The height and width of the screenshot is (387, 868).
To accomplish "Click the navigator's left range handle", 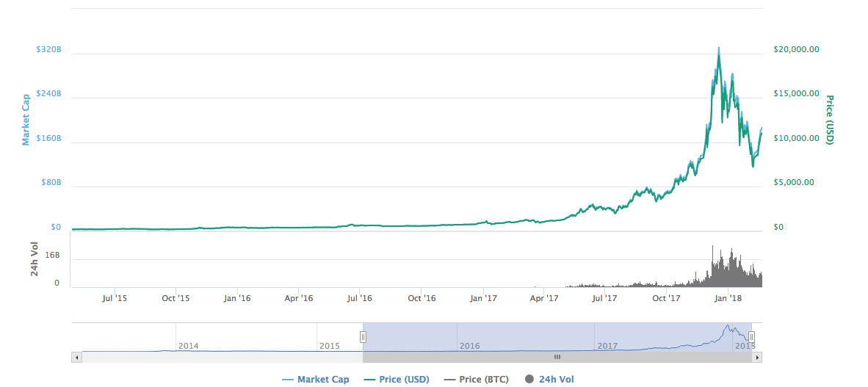I will [x=363, y=337].
